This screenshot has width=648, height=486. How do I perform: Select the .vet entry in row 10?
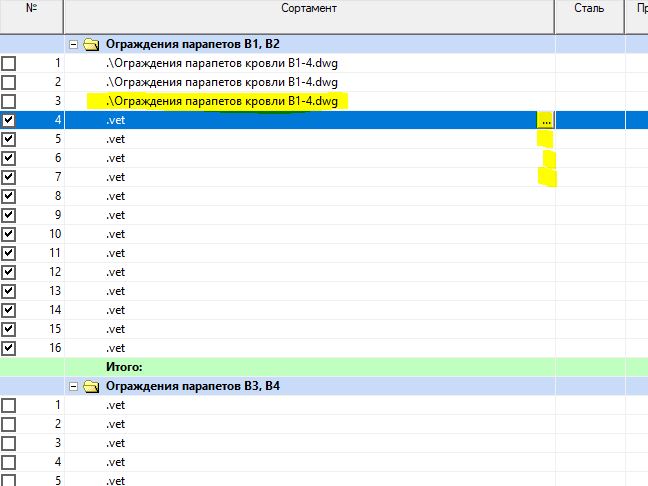[x=115, y=234]
